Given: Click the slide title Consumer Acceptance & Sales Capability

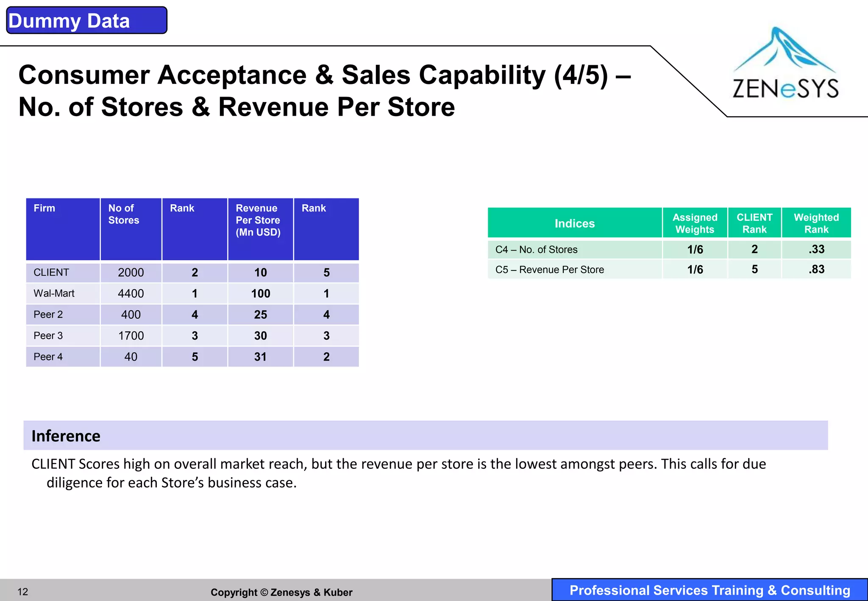Looking at the screenshot, I should [325, 90].
